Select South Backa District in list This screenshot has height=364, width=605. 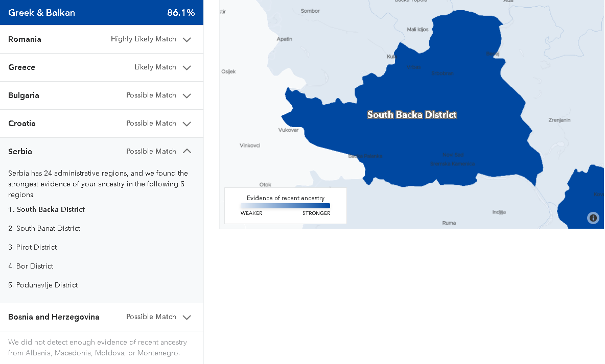[46, 209]
